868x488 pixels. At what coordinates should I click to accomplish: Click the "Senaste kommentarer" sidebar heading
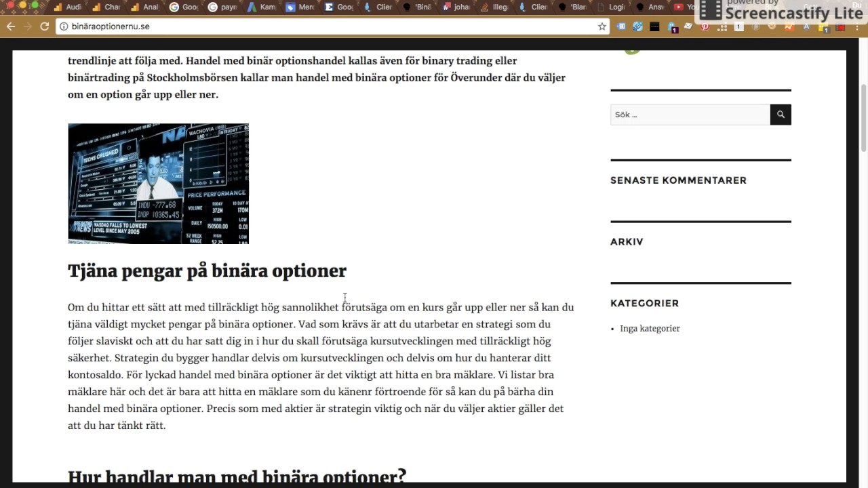click(678, 180)
